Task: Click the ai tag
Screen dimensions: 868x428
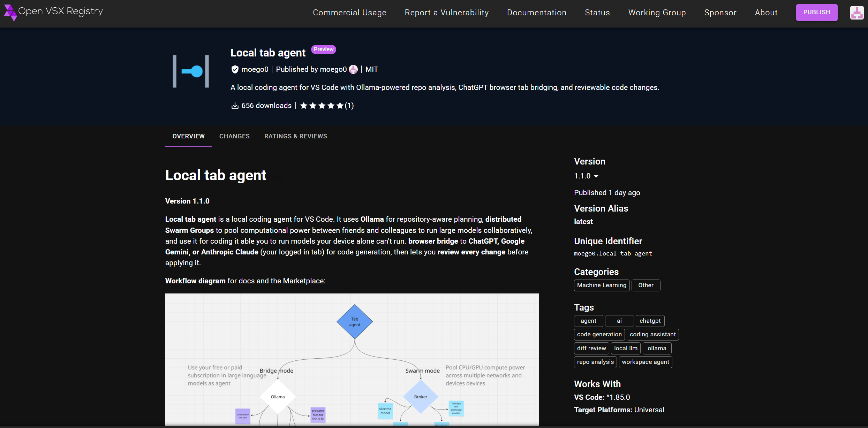Action: coord(619,321)
